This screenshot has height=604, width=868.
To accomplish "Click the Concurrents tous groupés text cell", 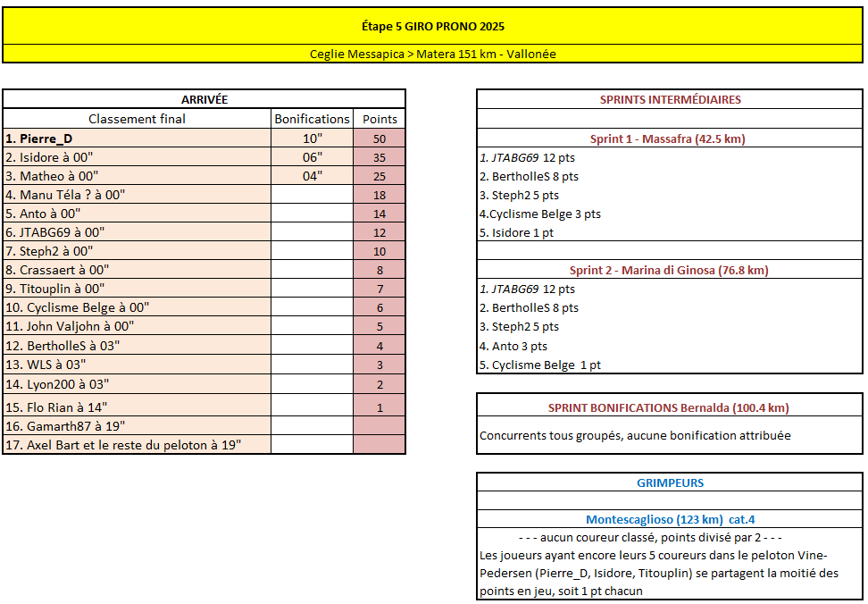I will [x=635, y=436].
